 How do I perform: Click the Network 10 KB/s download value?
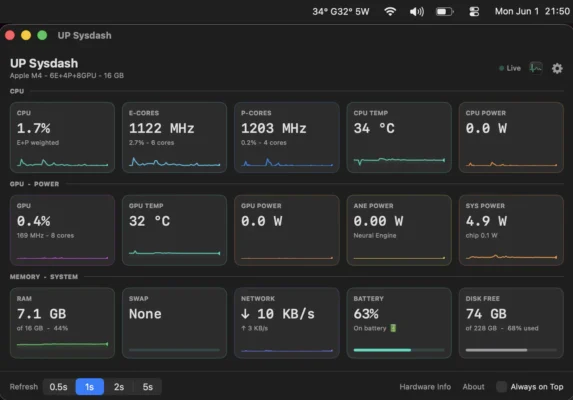click(278, 314)
